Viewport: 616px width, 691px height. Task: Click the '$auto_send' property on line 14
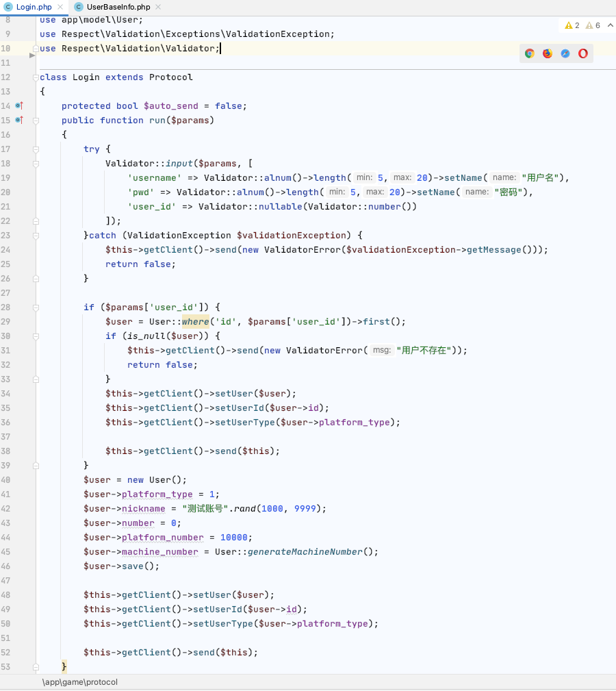[x=171, y=105]
